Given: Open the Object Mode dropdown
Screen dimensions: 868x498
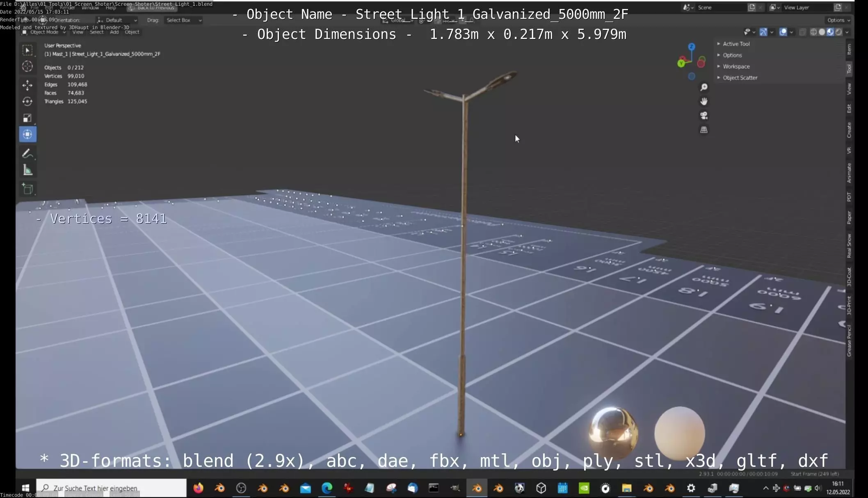Looking at the screenshot, I should 44,32.
